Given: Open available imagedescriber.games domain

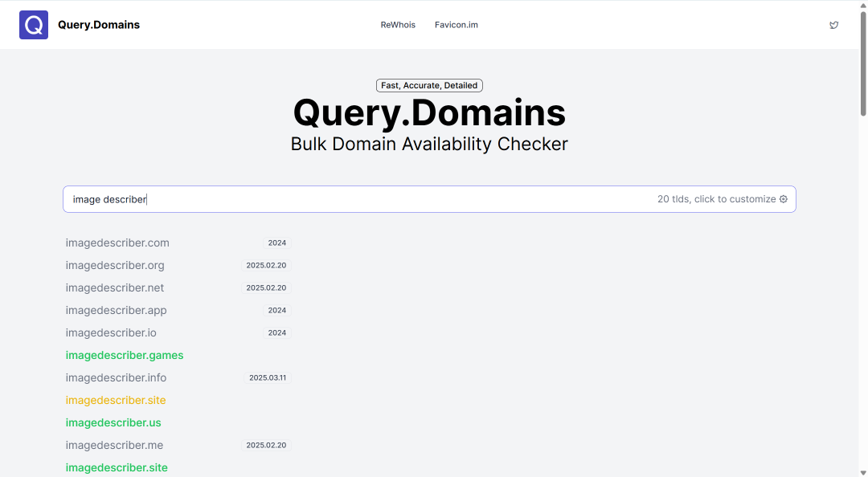Looking at the screenshot, I should [125, 355].
